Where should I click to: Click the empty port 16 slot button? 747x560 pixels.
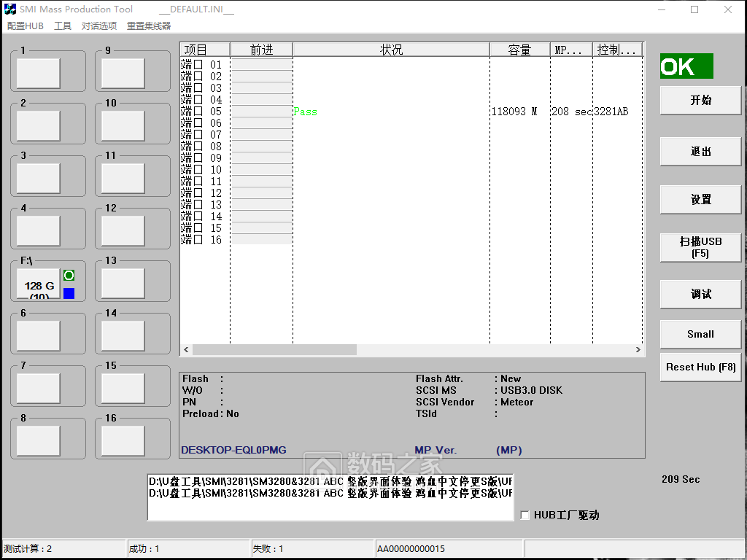tap(123, 440)
